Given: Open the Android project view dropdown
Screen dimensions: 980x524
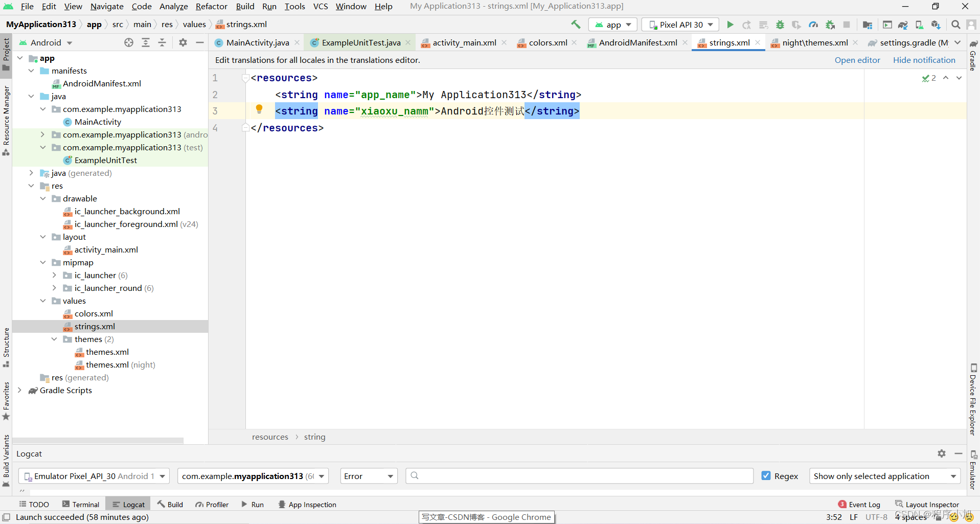Looking at the screenshot, I should coord(46,42).
